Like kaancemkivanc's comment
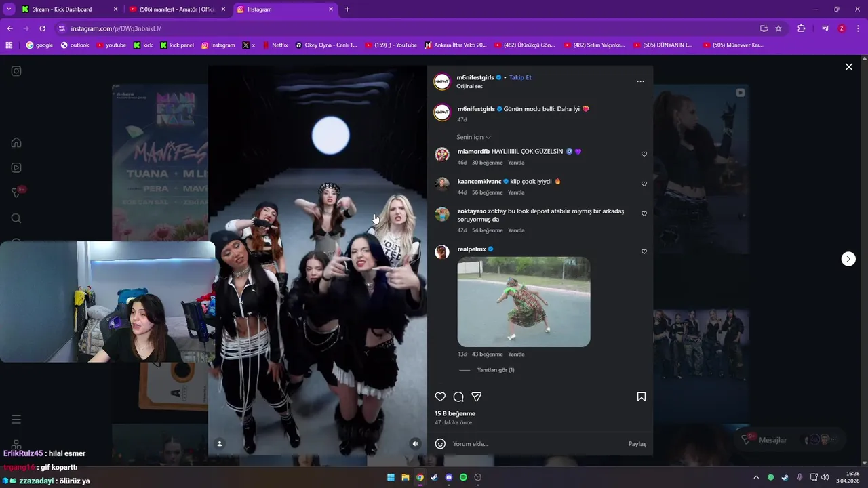Image resolution: width=868 pixels, height=488 pixels. (x=644, y=184)
